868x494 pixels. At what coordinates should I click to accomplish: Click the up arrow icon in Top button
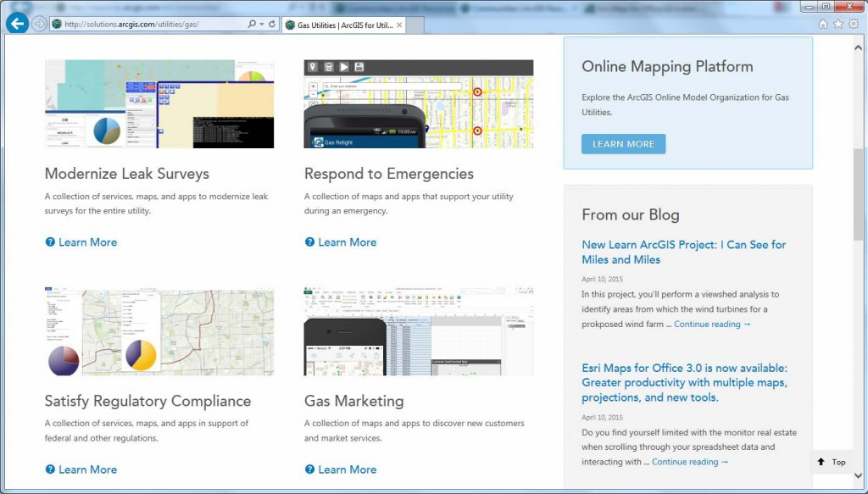point(821,462)
